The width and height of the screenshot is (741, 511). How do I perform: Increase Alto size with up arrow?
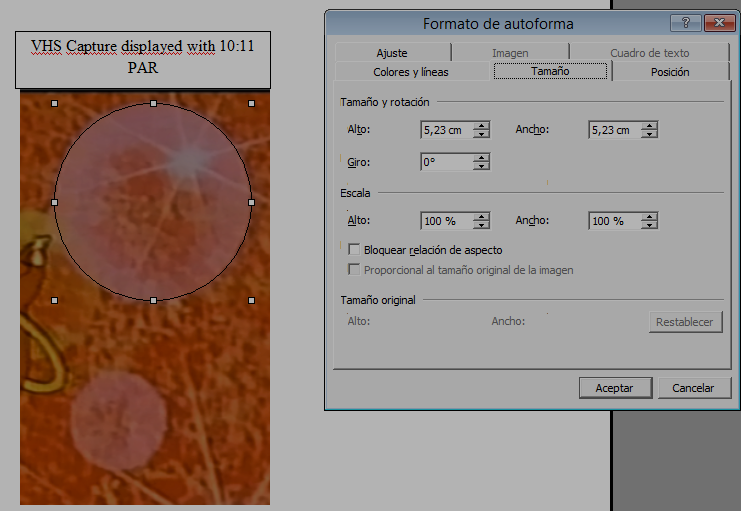coord(482,126)
